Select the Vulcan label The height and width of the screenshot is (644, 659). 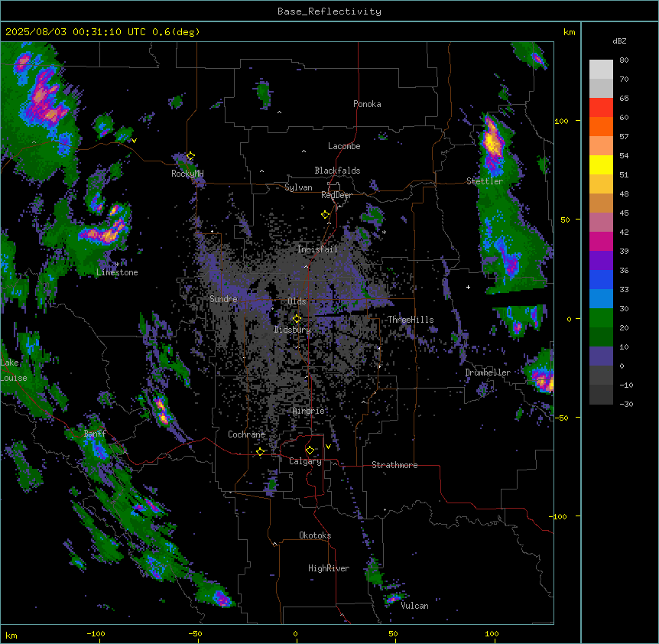point(414,606)
